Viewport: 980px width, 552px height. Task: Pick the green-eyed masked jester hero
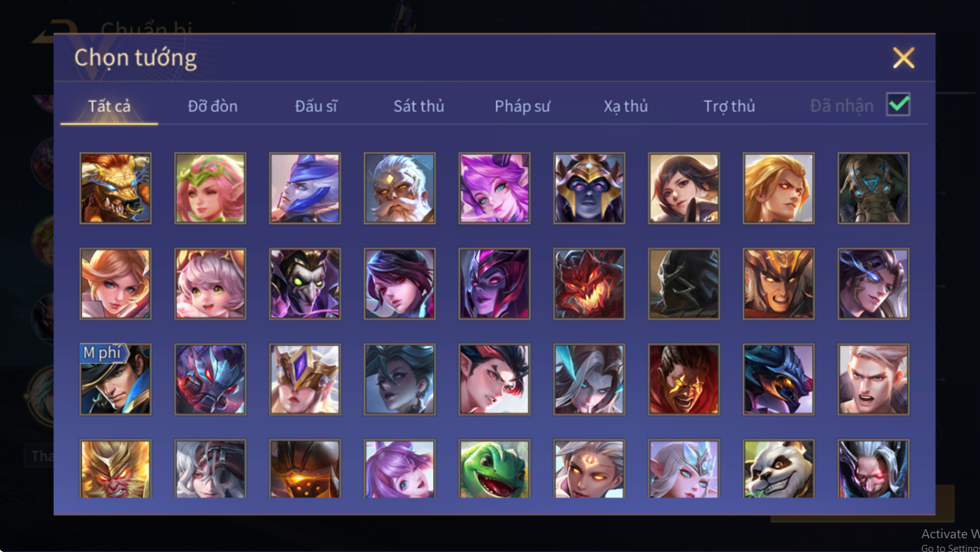tap(305, 283)
